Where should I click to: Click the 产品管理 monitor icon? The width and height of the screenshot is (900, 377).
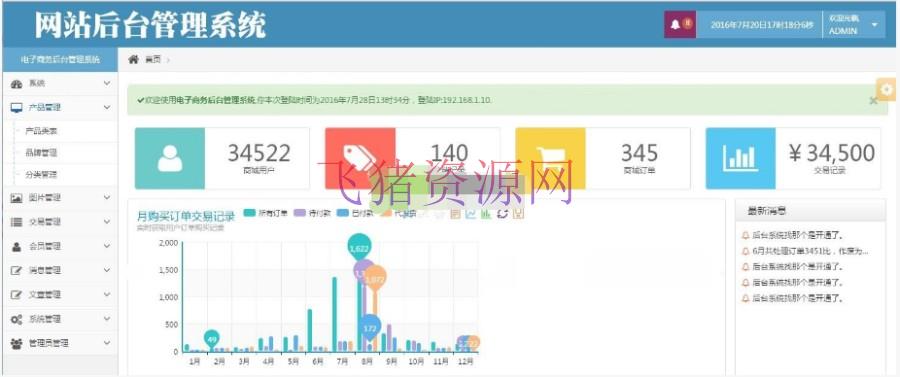(x=17, y=107)
